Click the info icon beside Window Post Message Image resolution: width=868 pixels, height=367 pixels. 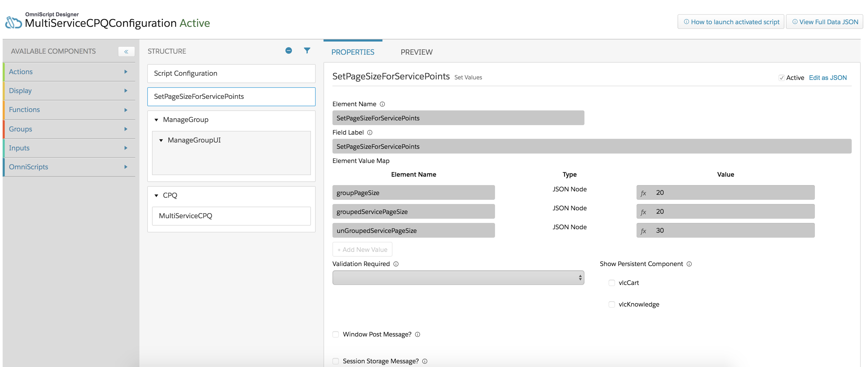coord(417,334)
